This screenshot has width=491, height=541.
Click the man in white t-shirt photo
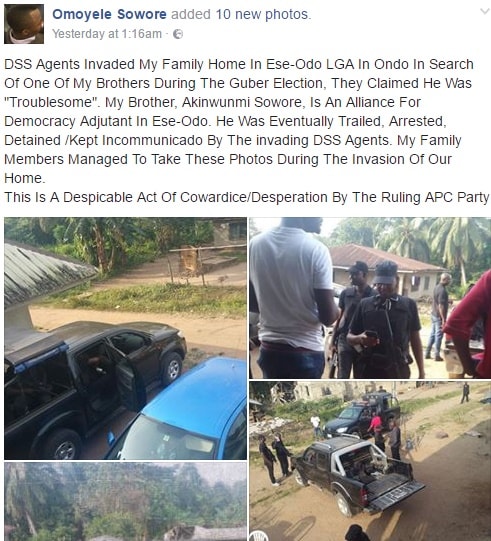click(x=292, y=298)
